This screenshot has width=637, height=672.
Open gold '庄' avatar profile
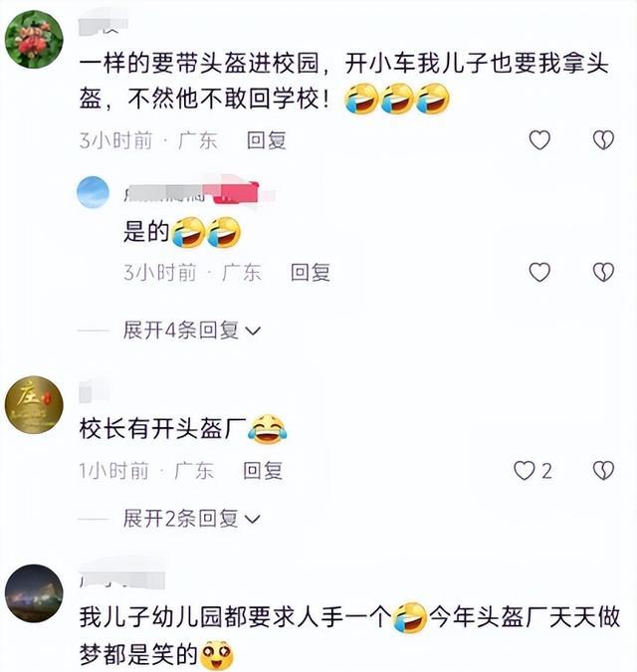pos(34,405)
